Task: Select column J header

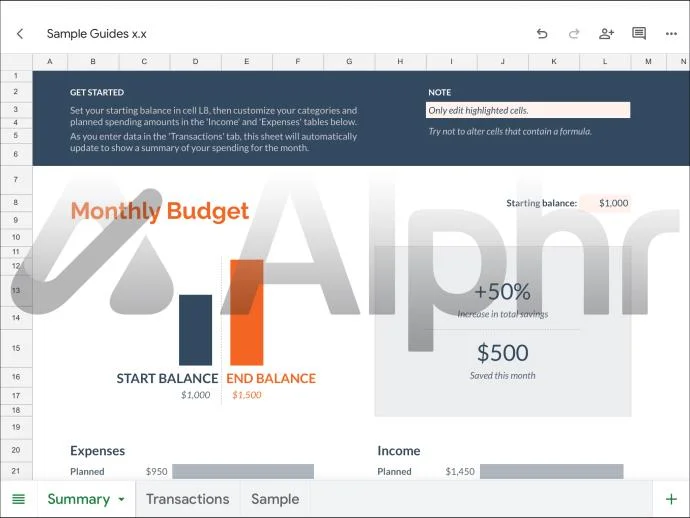Action: tap(503, 62)
